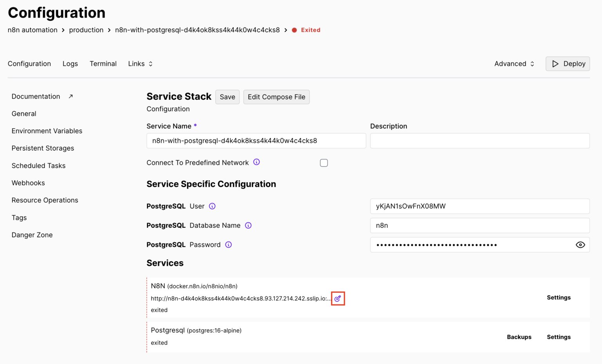Screen dimensions: 602x364
Task: Open Settings for the N8N service
Action: (558, 297)
